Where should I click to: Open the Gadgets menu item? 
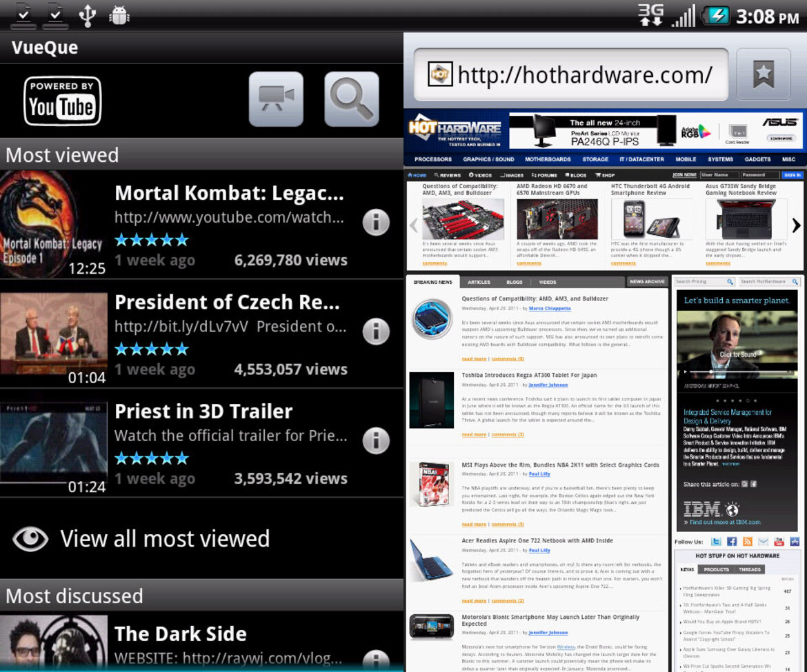[x=757, y=159]
